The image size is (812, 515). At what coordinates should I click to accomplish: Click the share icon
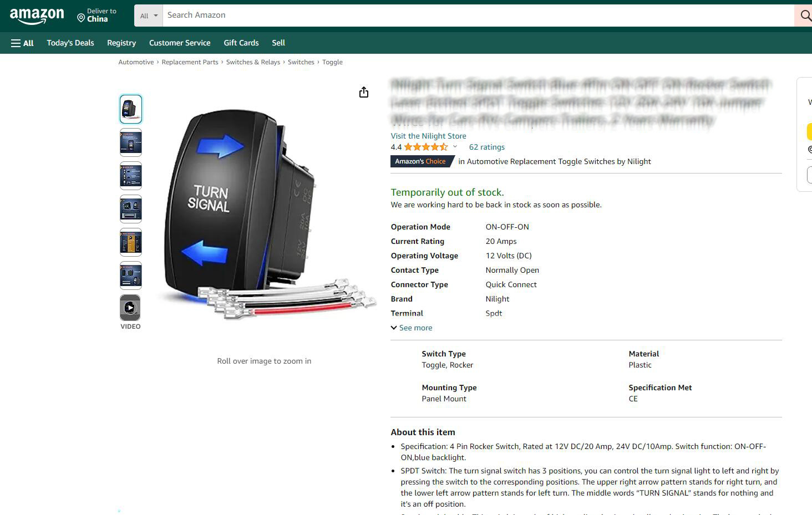click(x=363, y=92)
